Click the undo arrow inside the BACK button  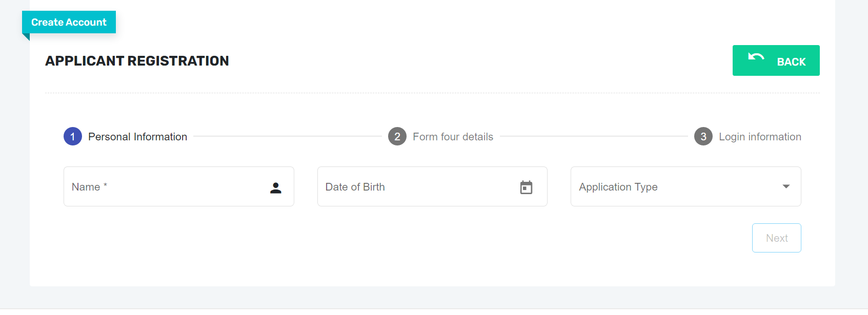757,58
